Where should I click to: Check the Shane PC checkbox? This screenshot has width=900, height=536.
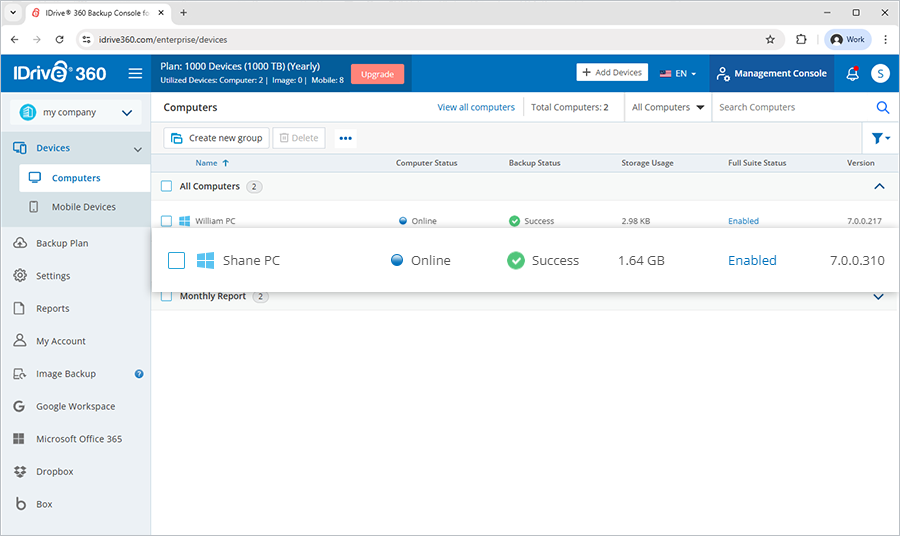pos(176,261)
